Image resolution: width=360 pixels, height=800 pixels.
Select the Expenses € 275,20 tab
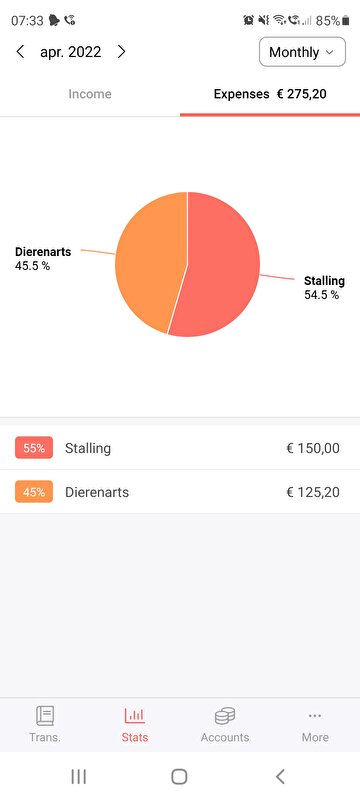(270, 94)
